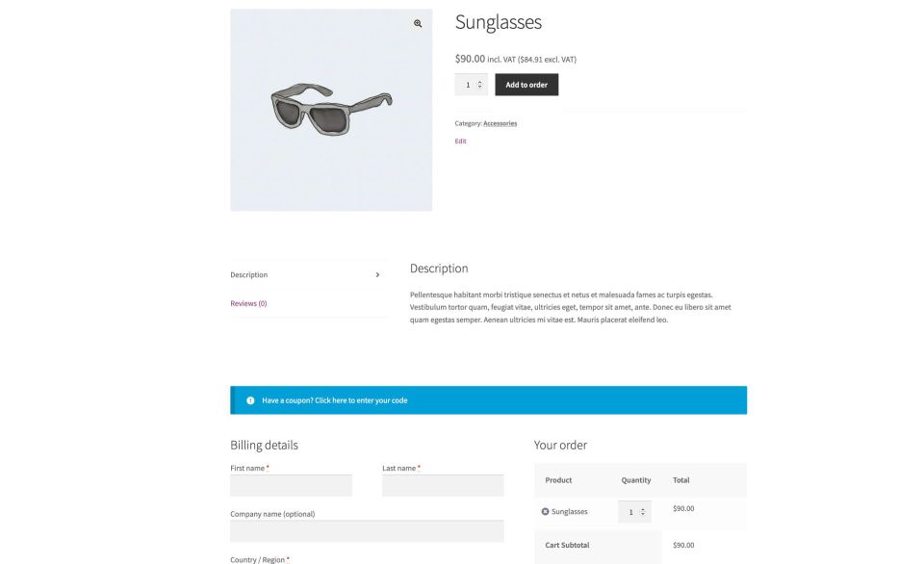The width and height of the screenshot is (924, 564).
Task: Click the Sunglasses product image thumbnail
Action: click(x=331, y=110)
